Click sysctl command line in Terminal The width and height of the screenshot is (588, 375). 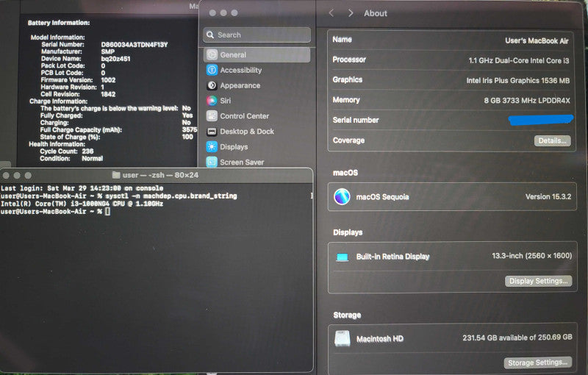click(119, 196)
